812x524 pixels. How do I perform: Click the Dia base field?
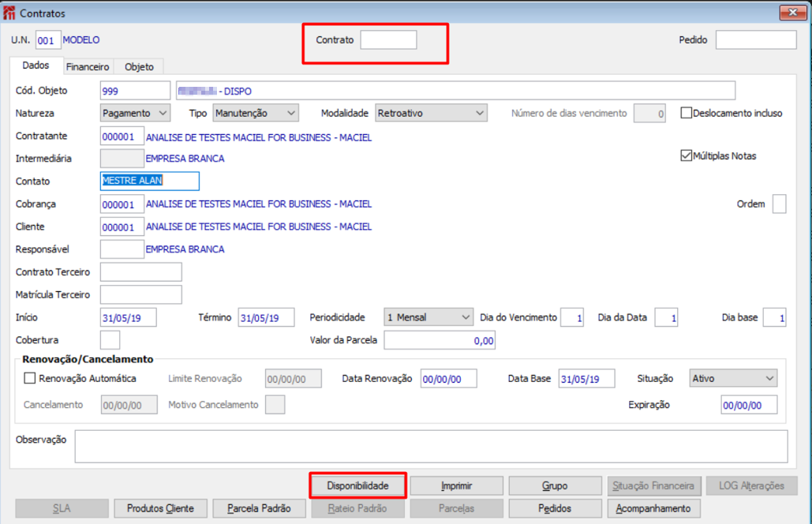774,317
